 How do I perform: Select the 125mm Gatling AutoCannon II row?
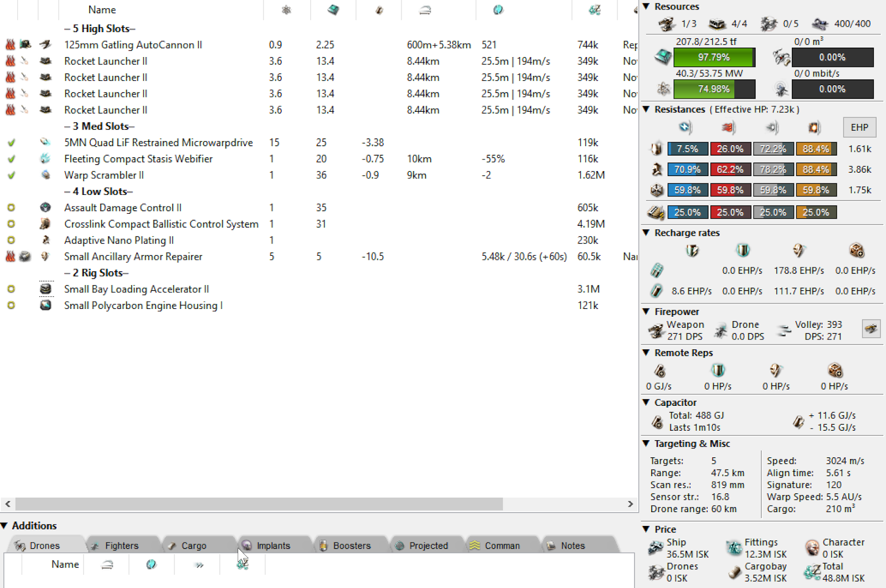(x=133, y=45)
